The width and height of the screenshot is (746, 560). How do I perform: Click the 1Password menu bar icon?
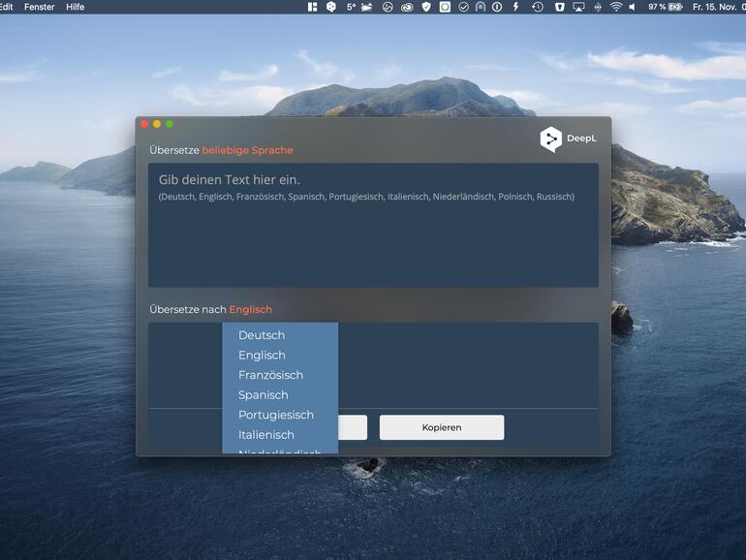[x=497, y=7]
